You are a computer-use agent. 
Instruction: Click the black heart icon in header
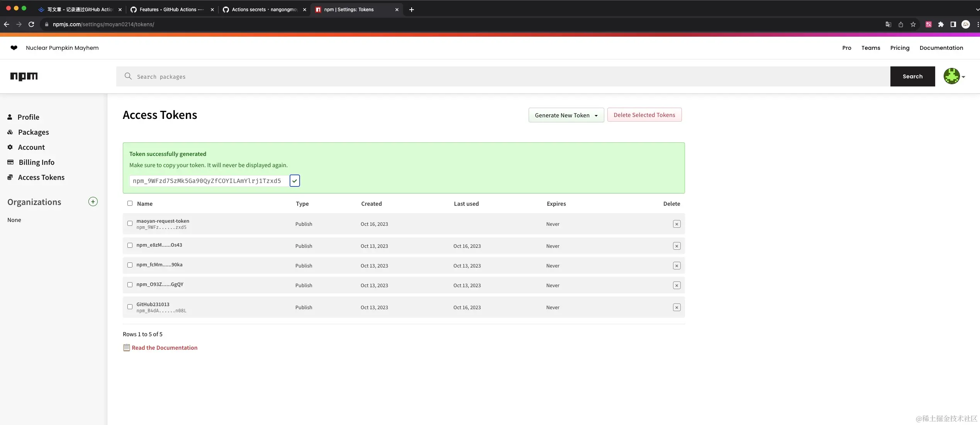click(14, 48)
